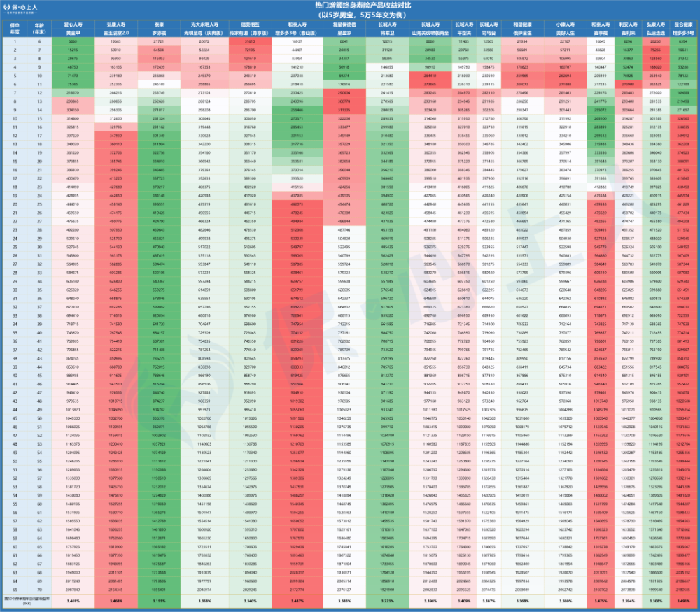Click the cell with value 31120
700x612 pixels.
[387, 50]
